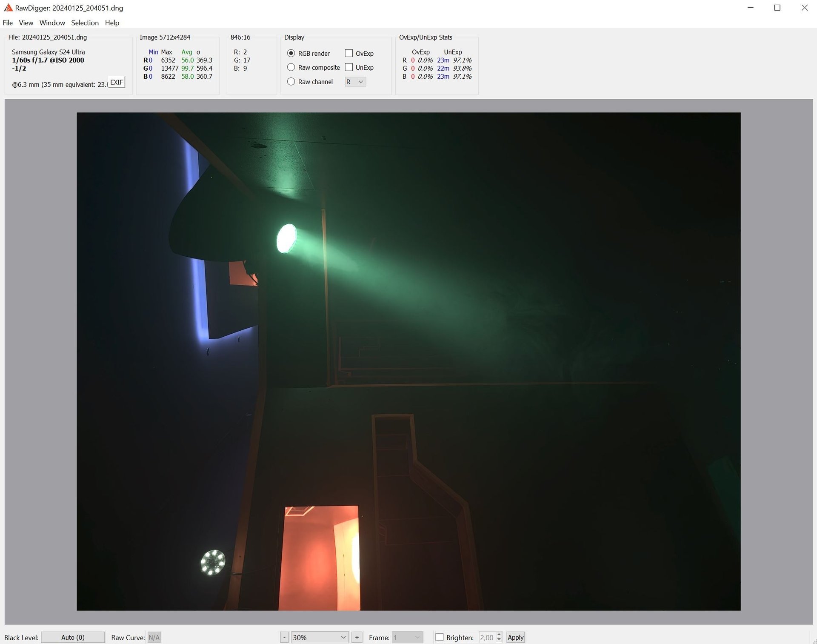The image size is (817, 644).
Task: Decrease Brighten value with down spinner arrow
Action: point(499,640)
